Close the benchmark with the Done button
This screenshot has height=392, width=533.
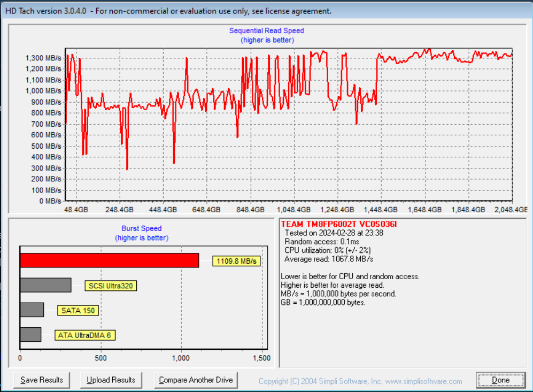pyautogui.click(x=500, y=380)
